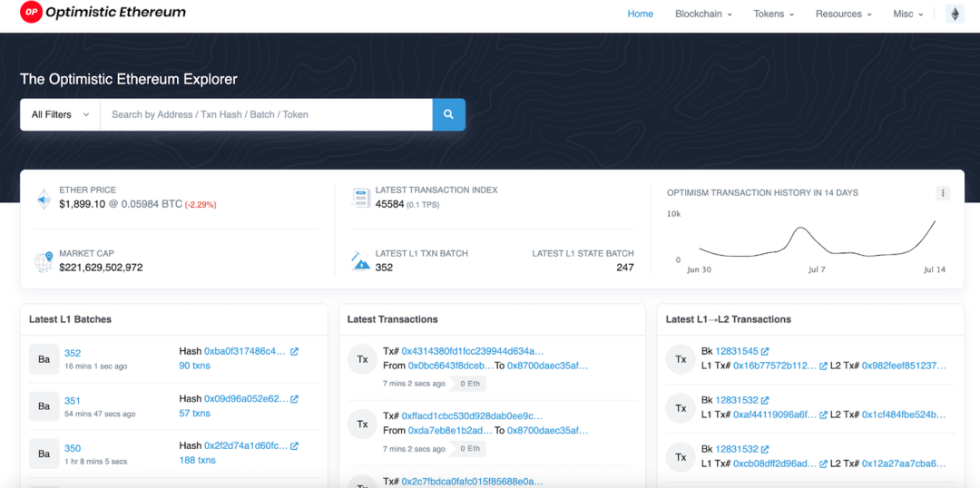Click the magnifier search button

pos(448,114)
